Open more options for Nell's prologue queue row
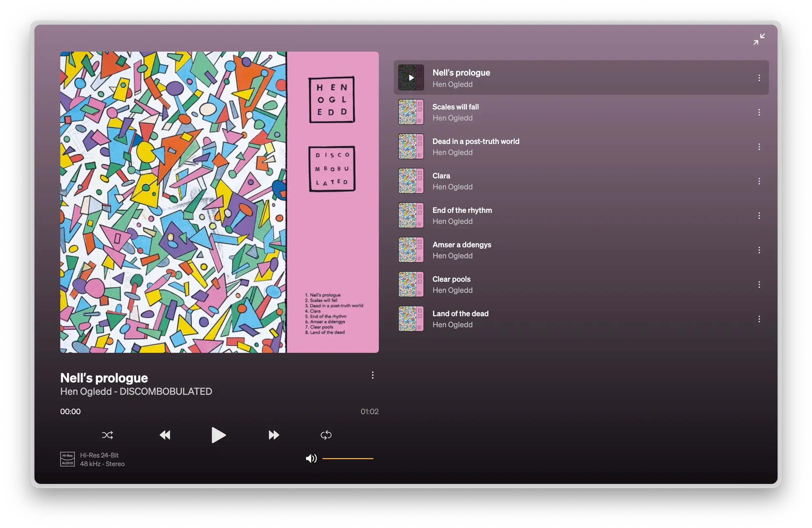Screen dimensions: 812x528 coord(759,78)
